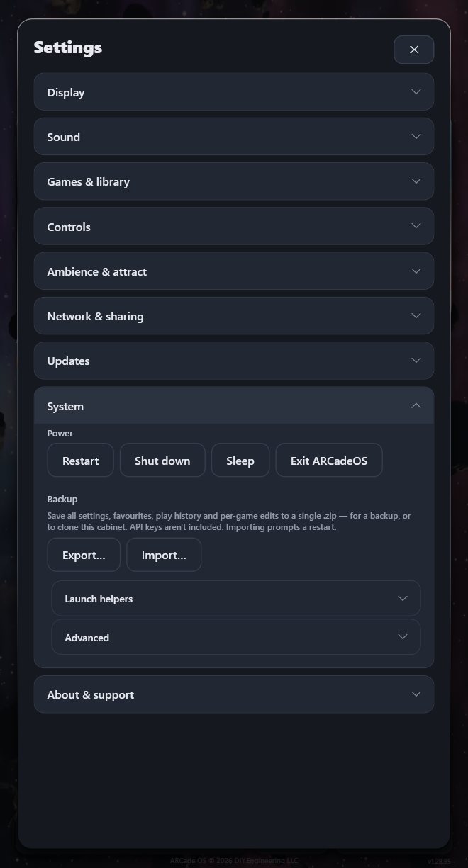Screen dimensions: 468x868
Task: Expand the Launch helpers subsection
Action: click(236, 599)
